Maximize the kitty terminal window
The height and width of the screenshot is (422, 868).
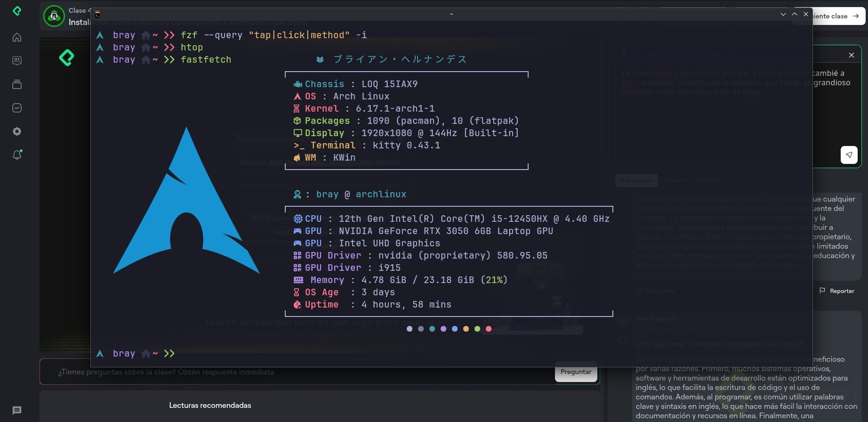click(x=795, y=14)
